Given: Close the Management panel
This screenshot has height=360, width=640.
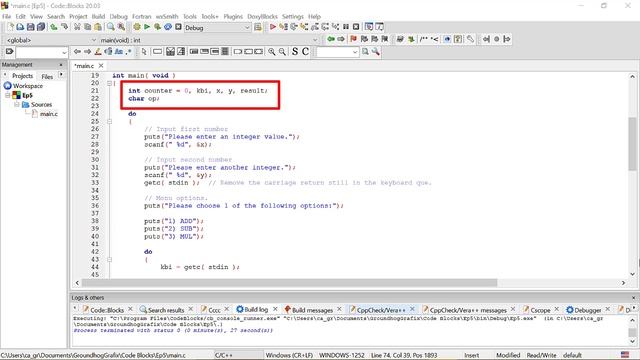Looking at the screenshot, I should (x=61, y=64).
